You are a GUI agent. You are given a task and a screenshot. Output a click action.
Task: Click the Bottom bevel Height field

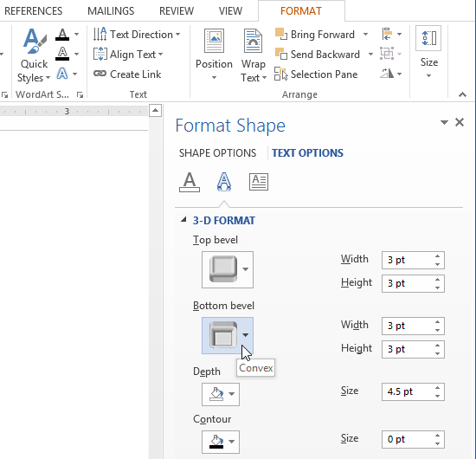(408, 349)
